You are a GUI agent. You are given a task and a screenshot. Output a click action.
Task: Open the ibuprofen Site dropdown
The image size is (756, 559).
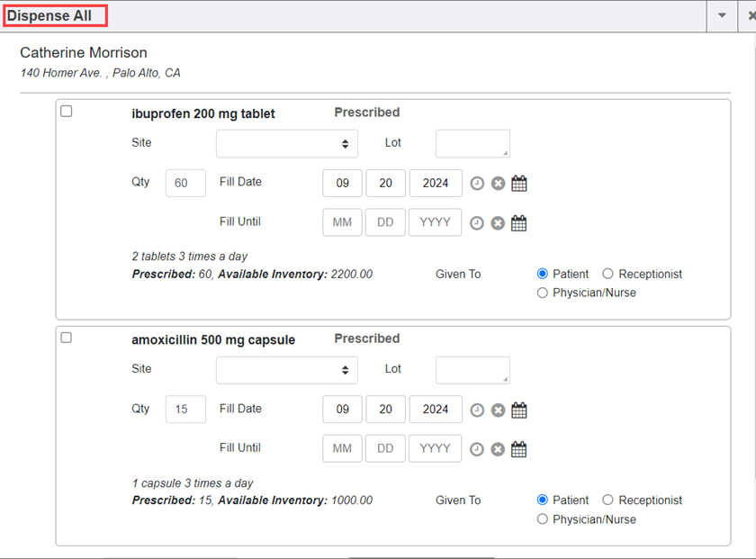click(286, 144)
